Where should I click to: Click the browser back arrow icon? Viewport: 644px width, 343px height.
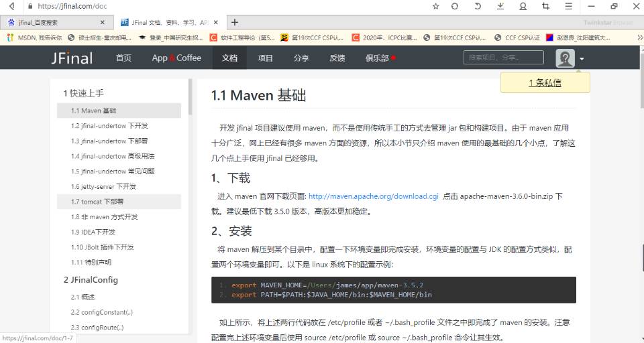coord(11,6)
